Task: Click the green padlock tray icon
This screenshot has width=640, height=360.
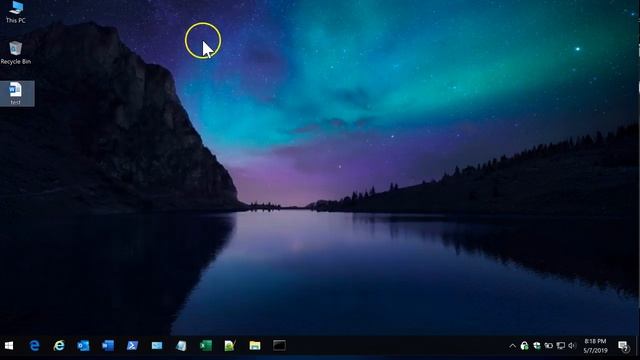Action: coord(524,346)
